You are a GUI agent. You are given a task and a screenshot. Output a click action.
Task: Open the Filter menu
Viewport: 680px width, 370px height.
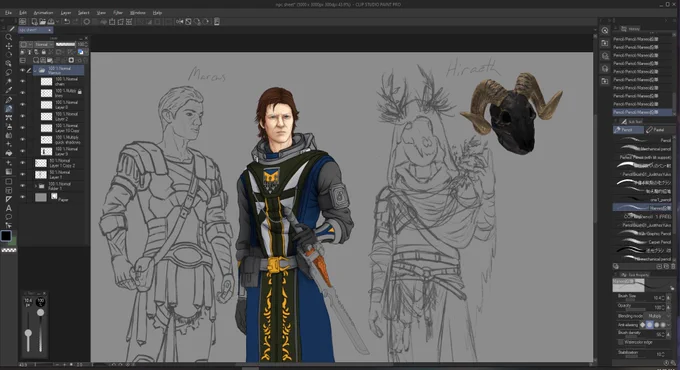(x=118, y=13)
